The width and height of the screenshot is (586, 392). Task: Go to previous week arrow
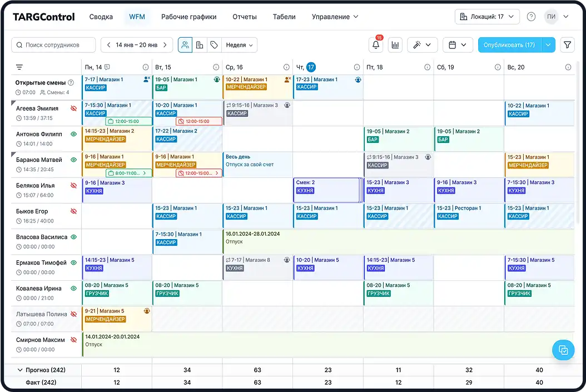pos(108,45)
